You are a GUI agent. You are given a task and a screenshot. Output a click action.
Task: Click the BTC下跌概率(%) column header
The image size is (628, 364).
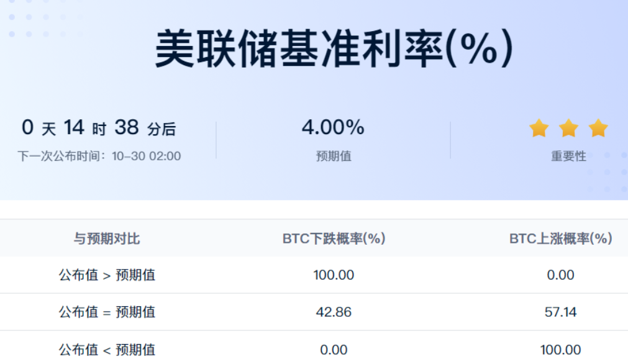pos(334,239)
